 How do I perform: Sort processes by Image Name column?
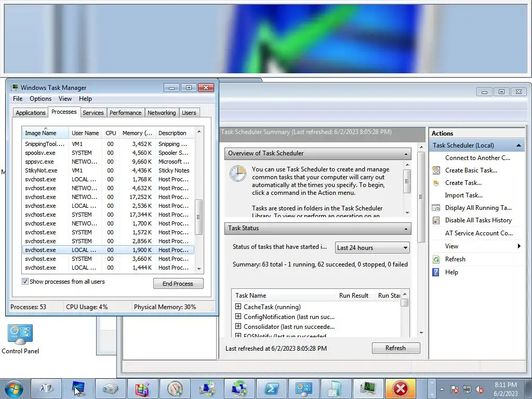[46, 133]
